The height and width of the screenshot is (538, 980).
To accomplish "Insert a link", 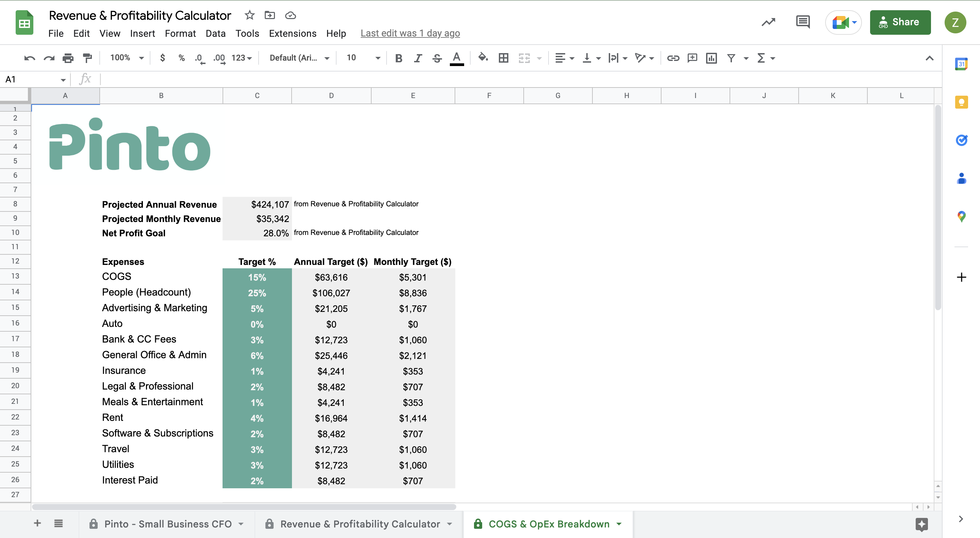I will click(673, 58).
